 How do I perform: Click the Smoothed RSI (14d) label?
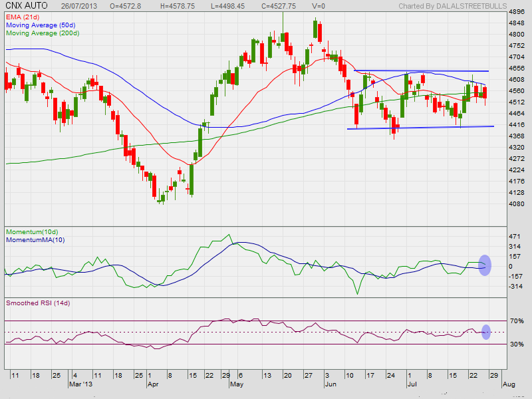point(38,303)
